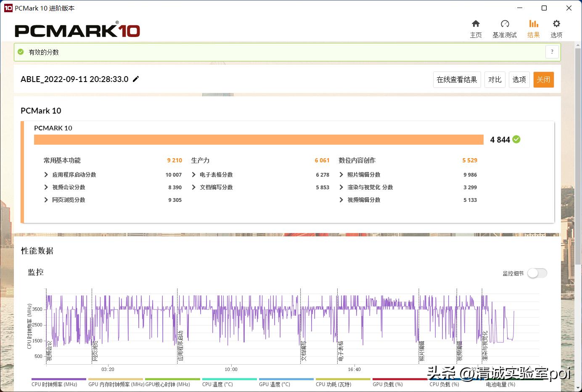Click the green valid score checkmark icon
The image size is (582, 392).
click(x=21, y=52)
